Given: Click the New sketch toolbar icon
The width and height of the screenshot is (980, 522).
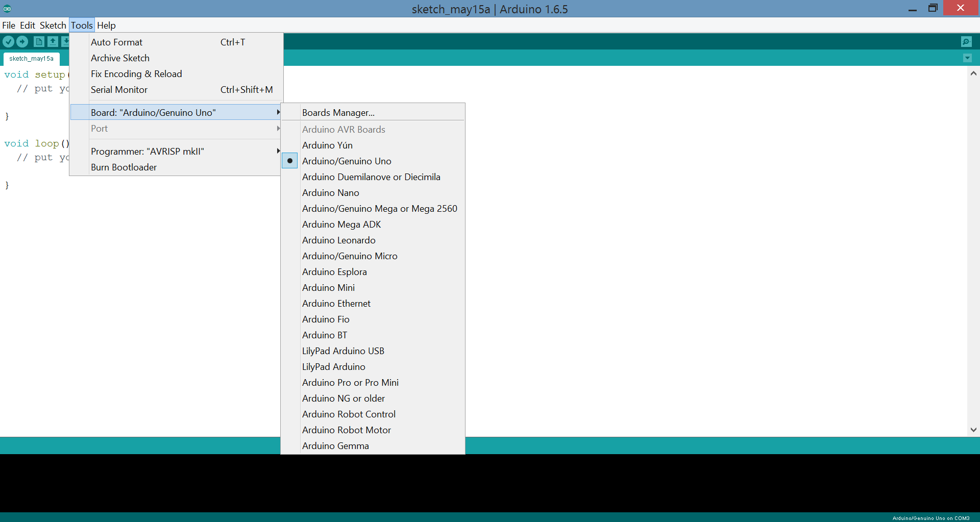Looking at the screenshot, I should pos(39,42).
